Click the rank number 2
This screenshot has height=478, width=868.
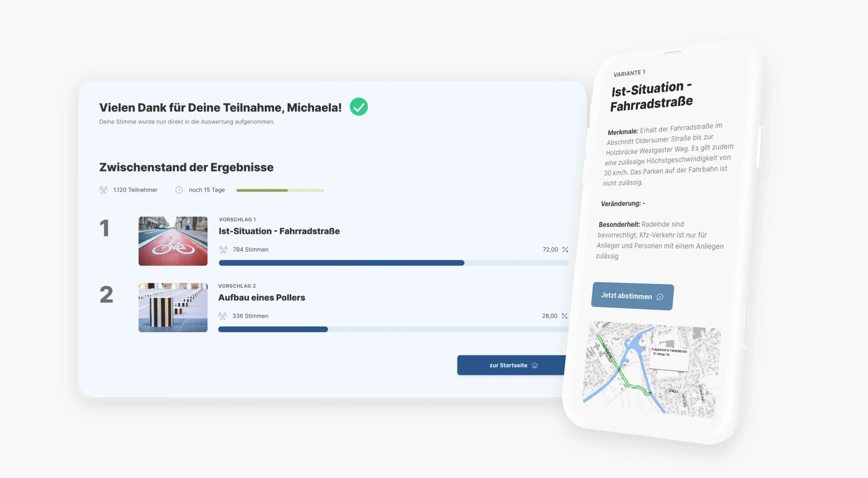tap(106, 294)
